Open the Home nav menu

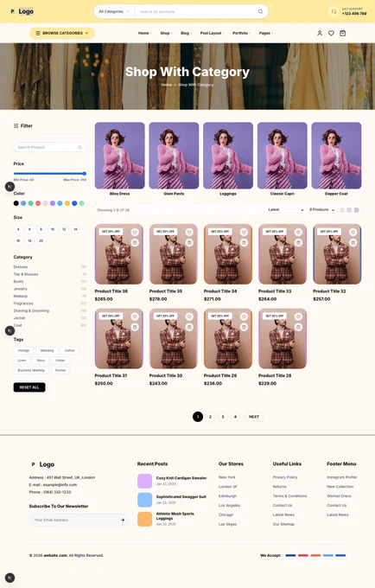click(144, 33)
